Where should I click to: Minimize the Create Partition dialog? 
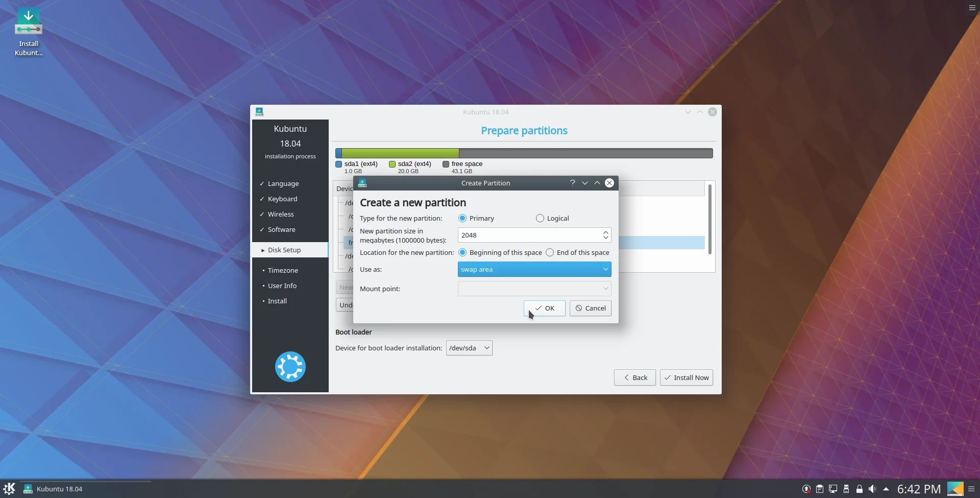click(x=585, y=183)
